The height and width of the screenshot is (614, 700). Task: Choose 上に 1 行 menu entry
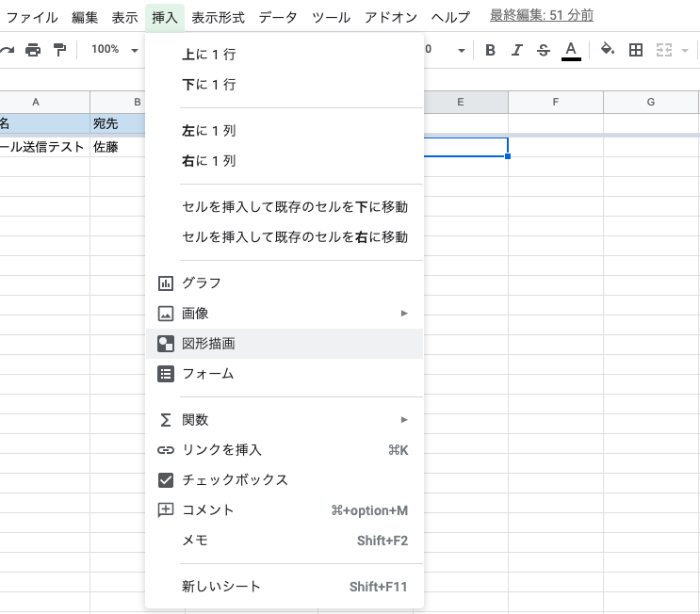tap(285, 55)
